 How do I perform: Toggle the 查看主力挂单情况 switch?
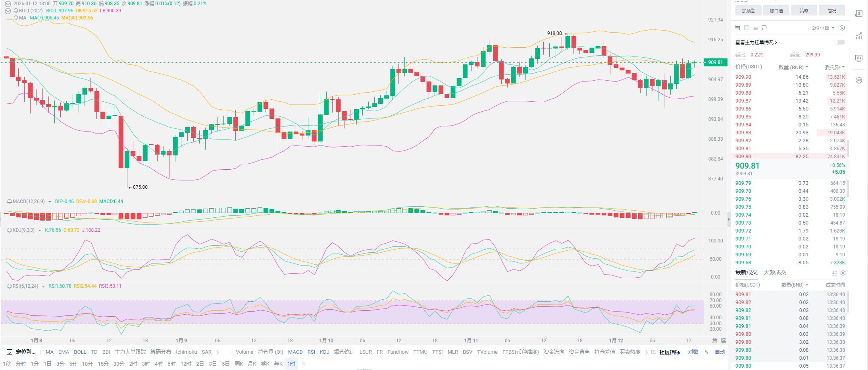click(839, 42)
